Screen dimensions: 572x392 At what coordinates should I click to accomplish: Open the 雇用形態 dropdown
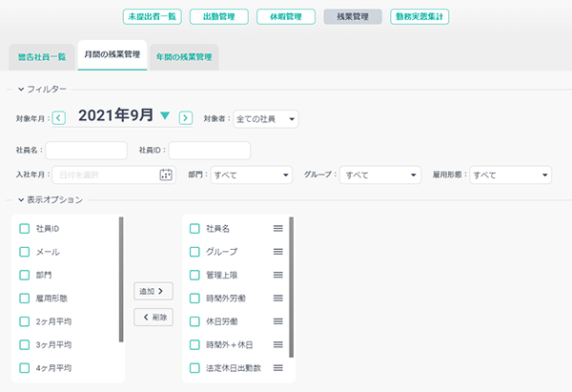[511, 175]
